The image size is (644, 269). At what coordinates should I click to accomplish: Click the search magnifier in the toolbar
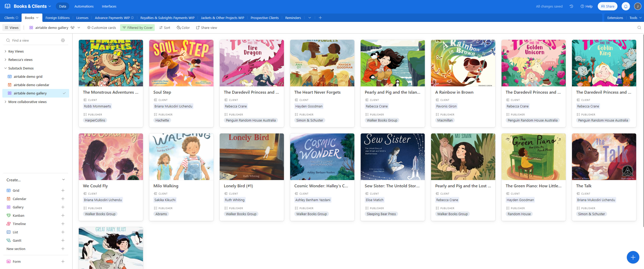pyautogui.click(x=639, y=28)
